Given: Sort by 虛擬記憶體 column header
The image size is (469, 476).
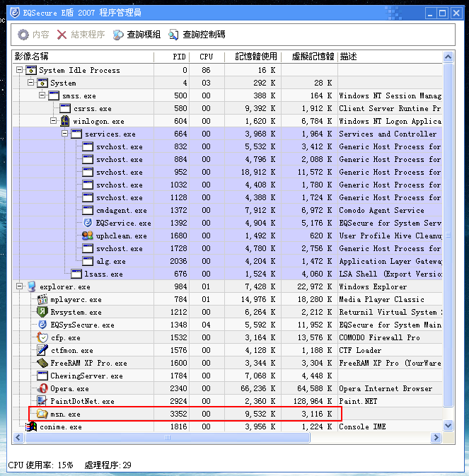Looking at the screenshot, I should pos(309,57).
